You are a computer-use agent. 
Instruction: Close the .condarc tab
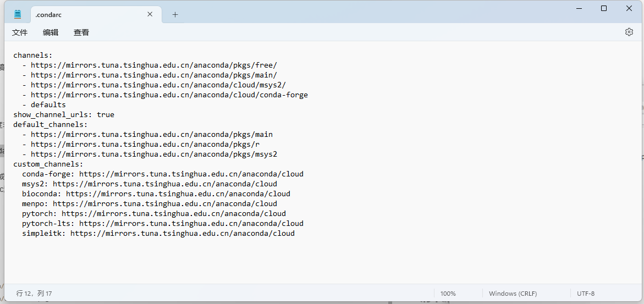[150, 14]
